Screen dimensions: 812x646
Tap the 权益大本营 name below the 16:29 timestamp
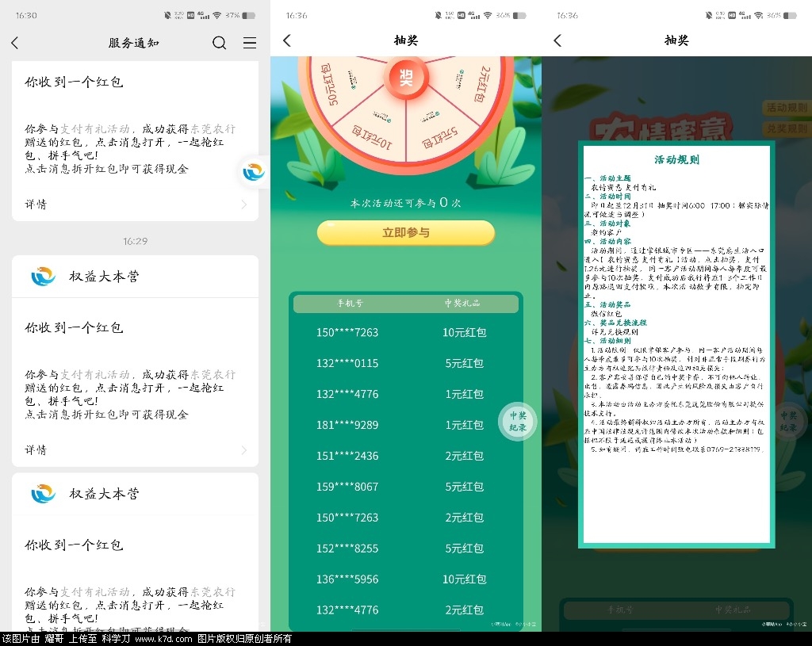point(104,277)
